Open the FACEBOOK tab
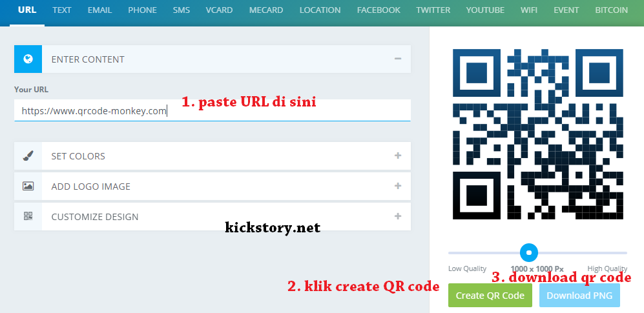Viewport: 644px width, 313px height. (379, 10)
